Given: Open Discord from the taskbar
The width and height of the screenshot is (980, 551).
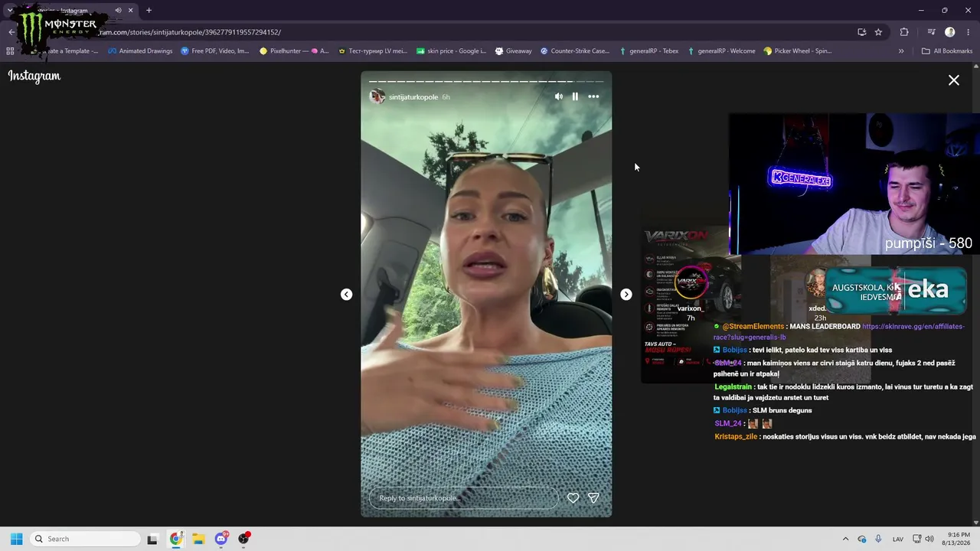Looking at the screenshot, I should (221, 539).
